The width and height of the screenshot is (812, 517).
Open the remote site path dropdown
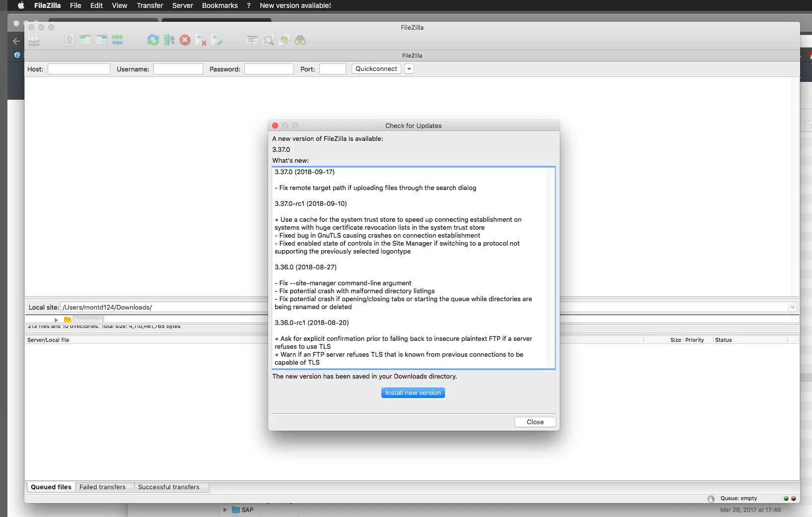pos(792,307)
